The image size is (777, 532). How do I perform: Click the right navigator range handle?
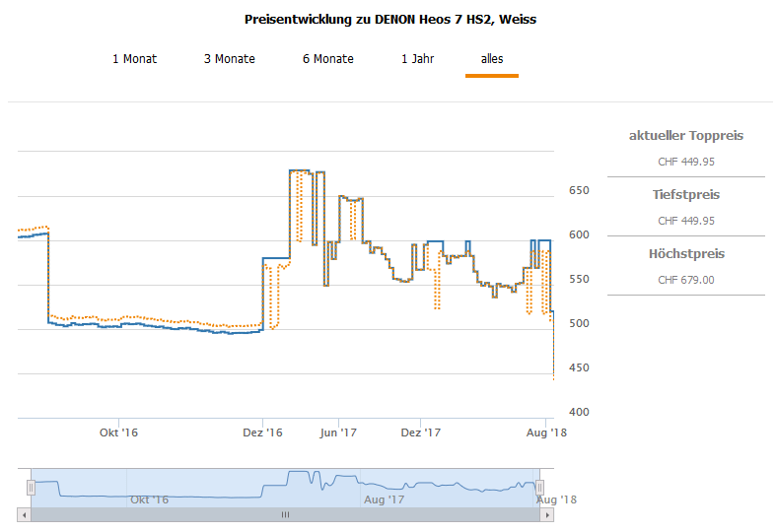540,488
